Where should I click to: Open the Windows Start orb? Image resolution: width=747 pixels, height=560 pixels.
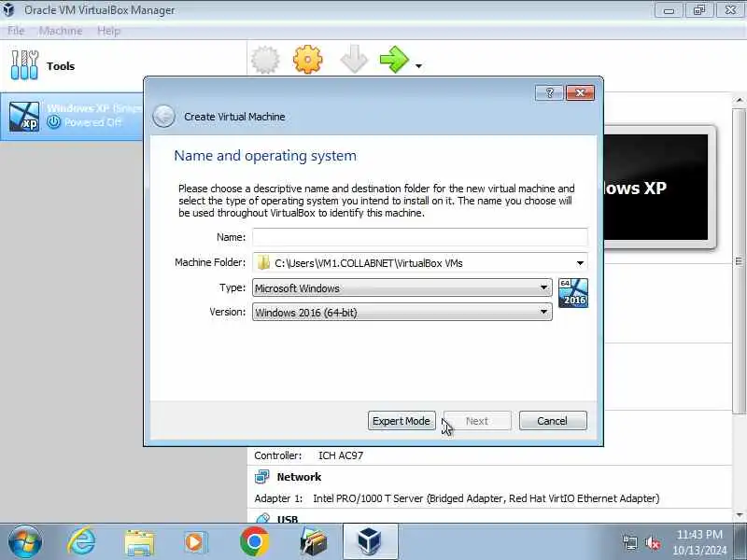[x=25, y=542]
